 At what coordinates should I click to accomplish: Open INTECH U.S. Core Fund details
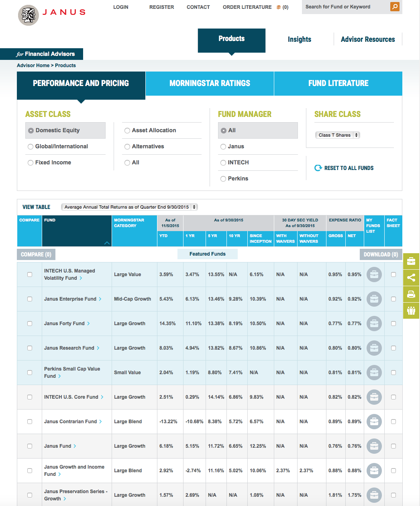tap(73, 397)
